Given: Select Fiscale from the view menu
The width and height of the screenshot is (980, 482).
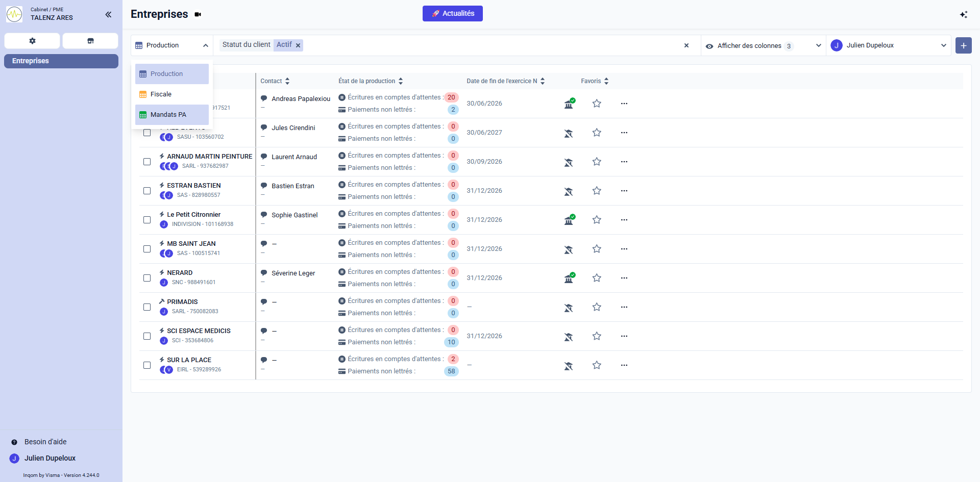Looking at the screenshot, I should 161,94.
